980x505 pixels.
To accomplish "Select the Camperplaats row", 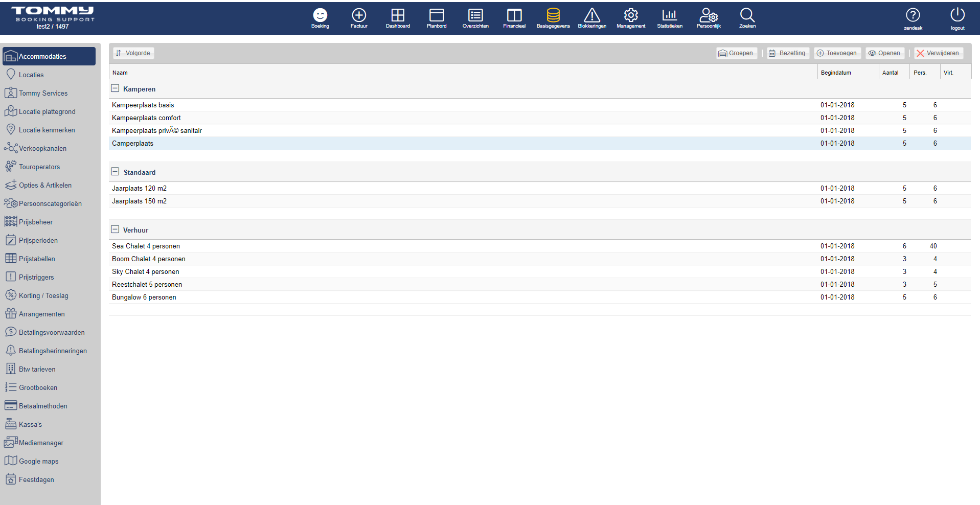I will click(x=540, y=143).
